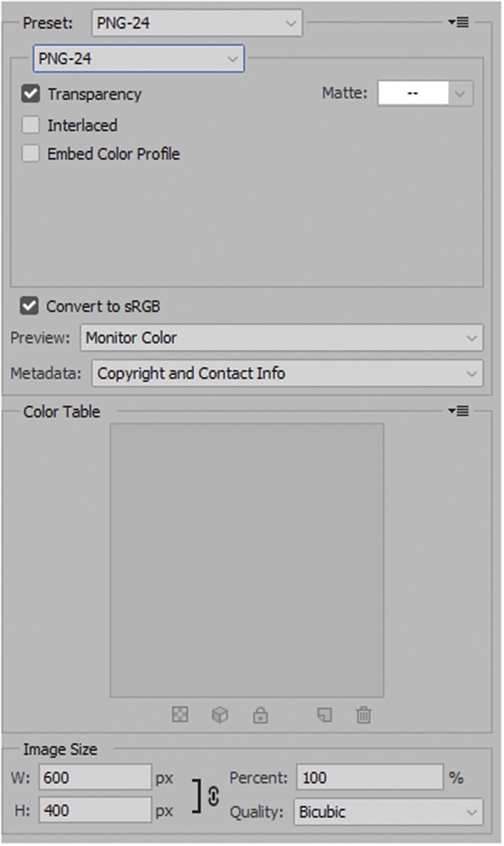Click map selected colors to transparent icon
This screenshot has width=504, height=846.
click(x=180, y=714)
